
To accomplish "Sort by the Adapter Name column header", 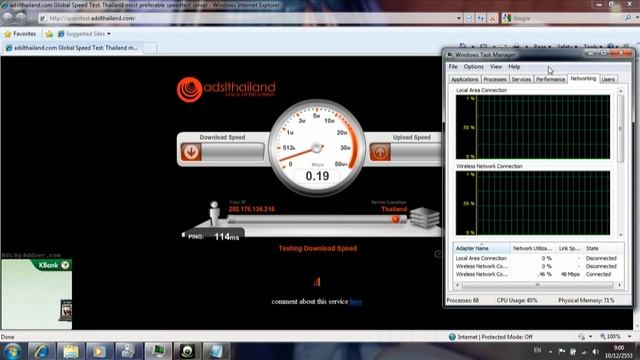I will (x=482, y=248).
